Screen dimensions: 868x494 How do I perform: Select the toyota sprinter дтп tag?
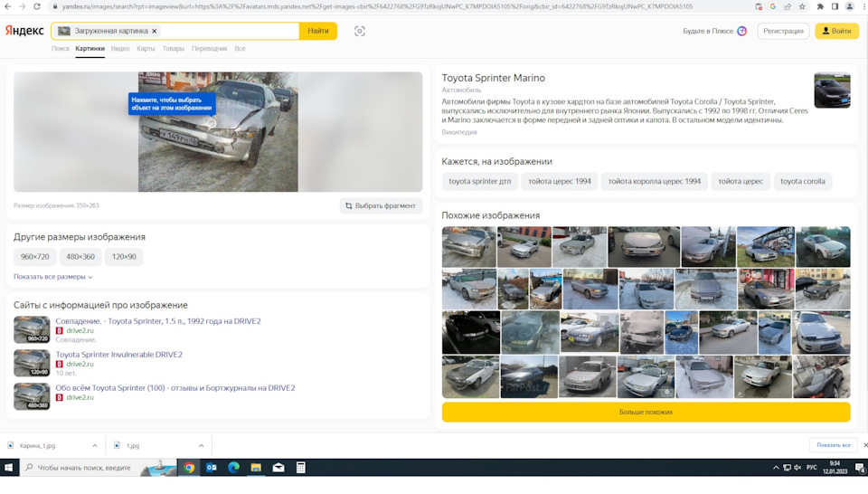[x=480, y=181]
